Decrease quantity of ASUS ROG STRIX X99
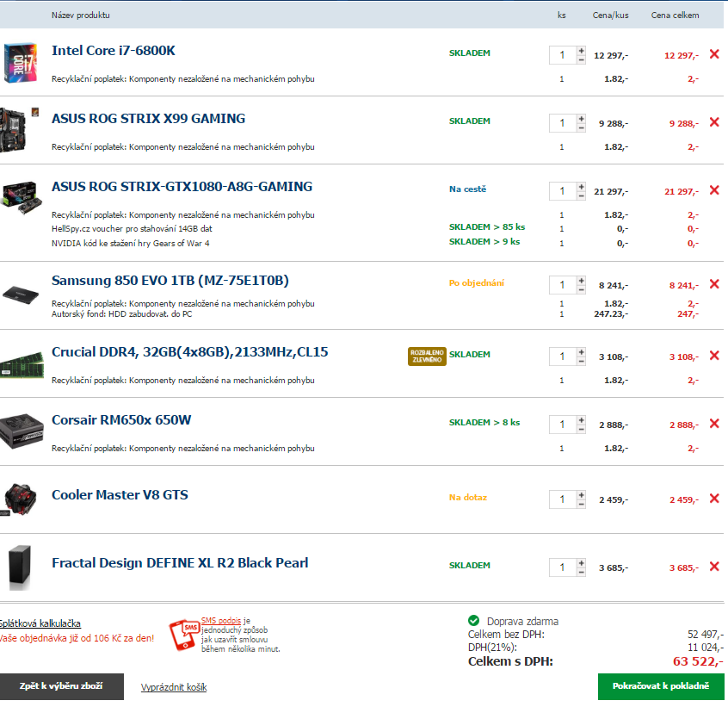The image size is (728, 713). [582, 127]
